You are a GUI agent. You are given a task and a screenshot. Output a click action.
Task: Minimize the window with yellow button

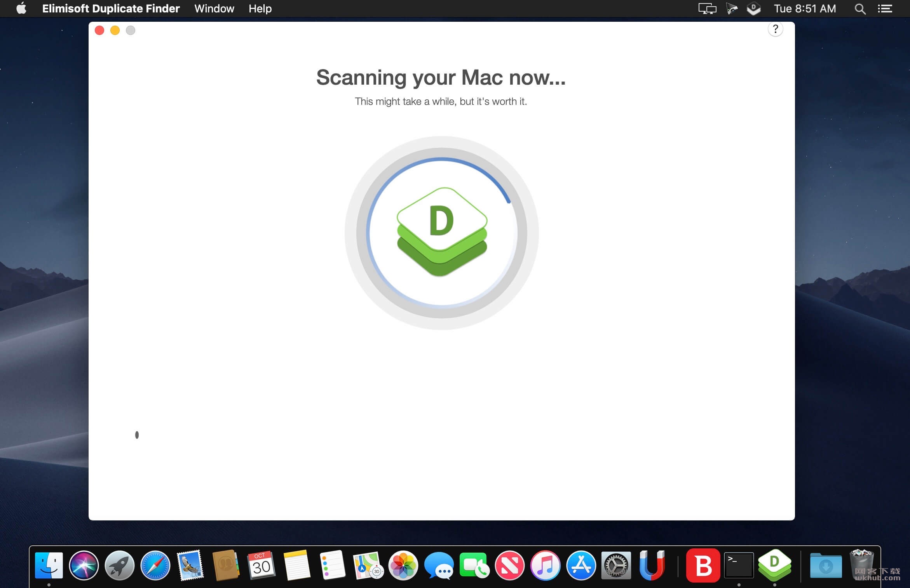pyautogui.click(x=115, y=30)
